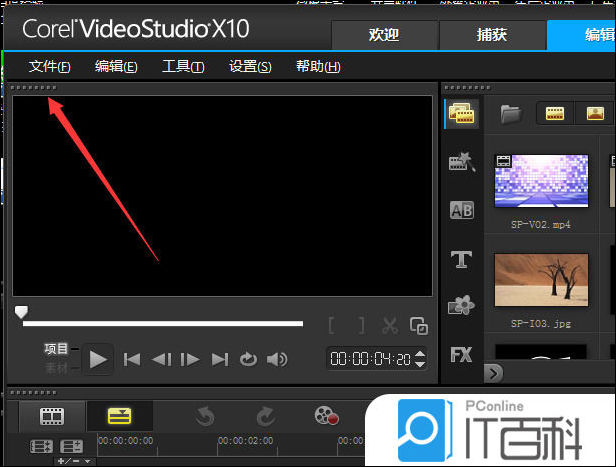Screen dimensions: 616x467
Task: Click the Undo arrow in timeline toolbar
Action: point(205,416)
